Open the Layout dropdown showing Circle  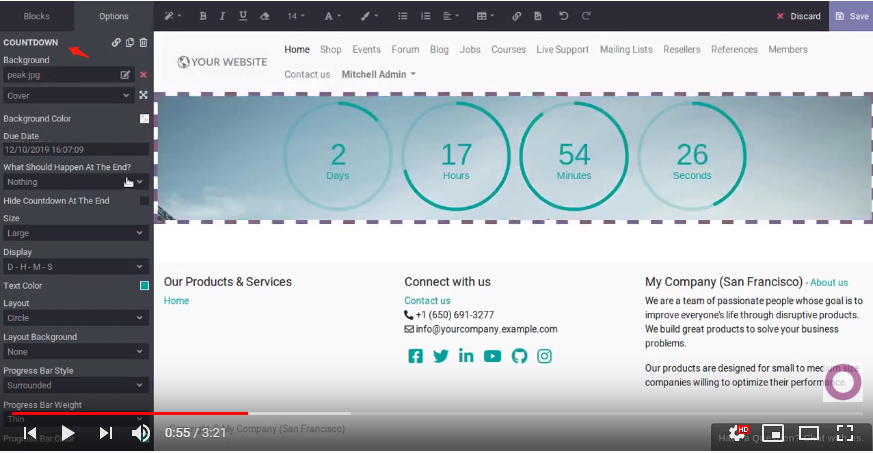[x=75, y=318]
